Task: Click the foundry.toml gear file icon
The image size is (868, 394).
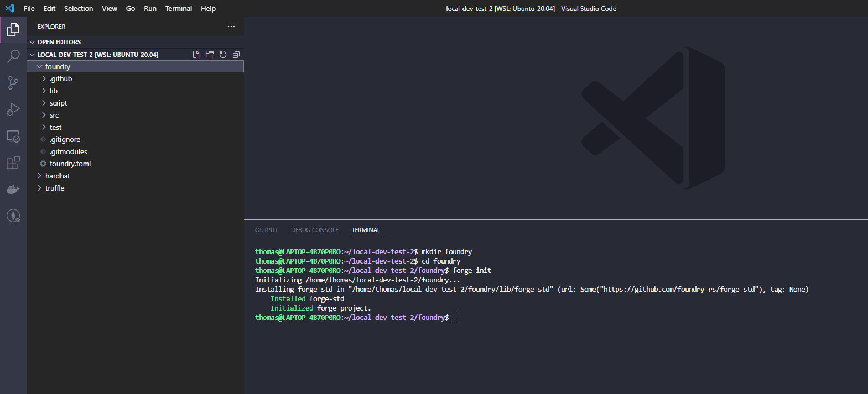Action: click(x=43, y=164)
